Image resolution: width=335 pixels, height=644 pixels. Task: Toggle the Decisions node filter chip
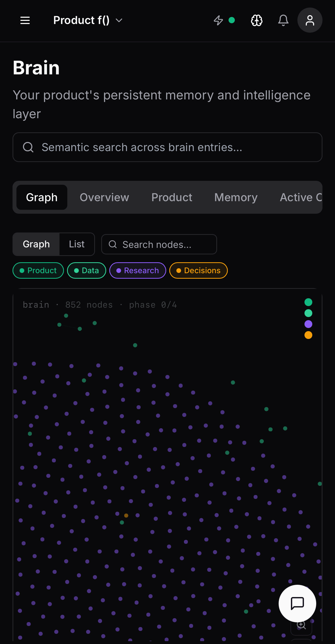tap(199, 271)
